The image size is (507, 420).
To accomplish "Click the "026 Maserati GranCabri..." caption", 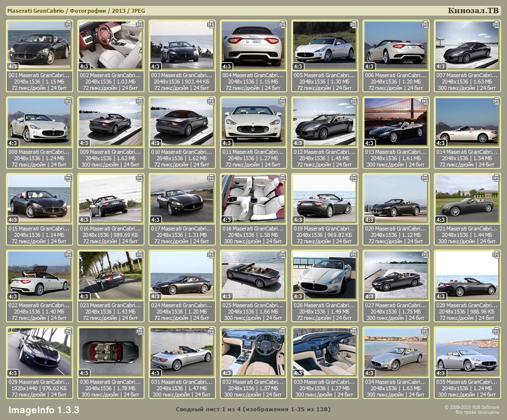I will 324,305.
